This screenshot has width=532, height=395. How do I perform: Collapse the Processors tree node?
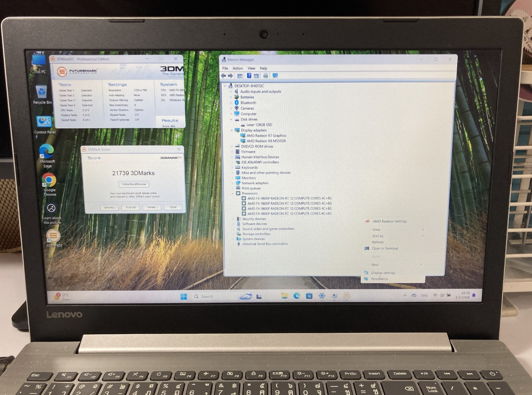pos(233,193)
